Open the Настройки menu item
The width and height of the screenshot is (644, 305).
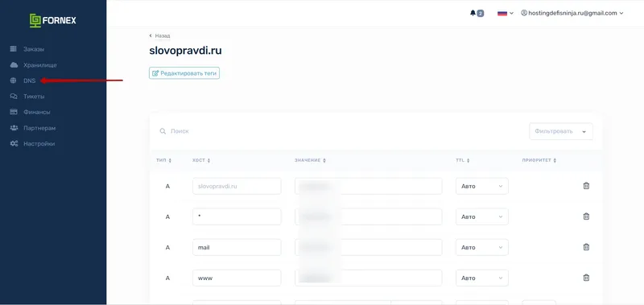[39, 144]
